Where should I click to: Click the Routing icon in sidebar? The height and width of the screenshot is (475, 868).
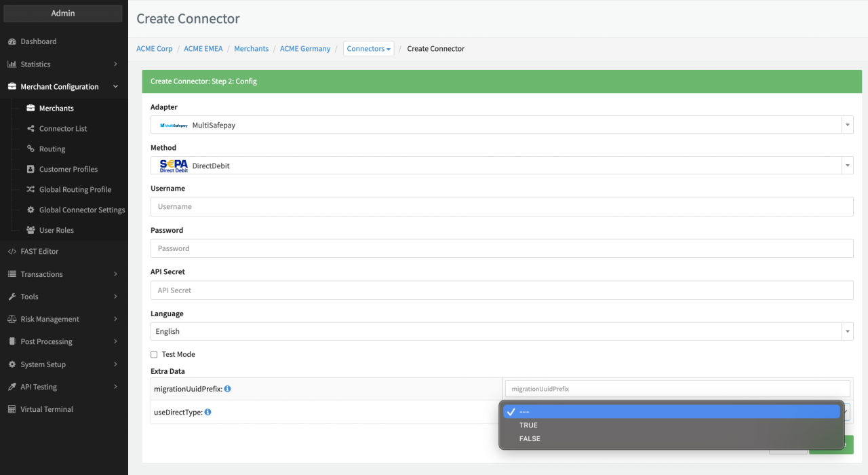(x=31, y=149)
